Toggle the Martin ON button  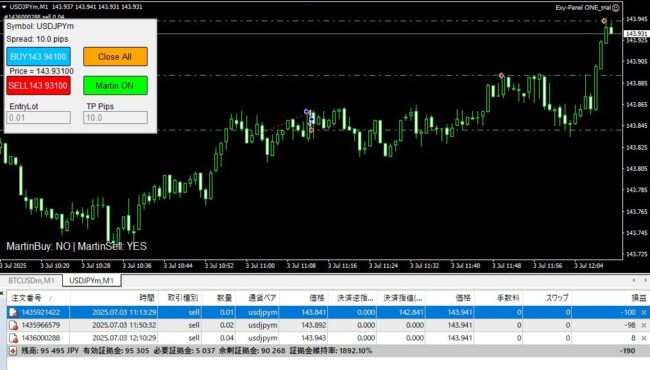click(x=115, y=86)
